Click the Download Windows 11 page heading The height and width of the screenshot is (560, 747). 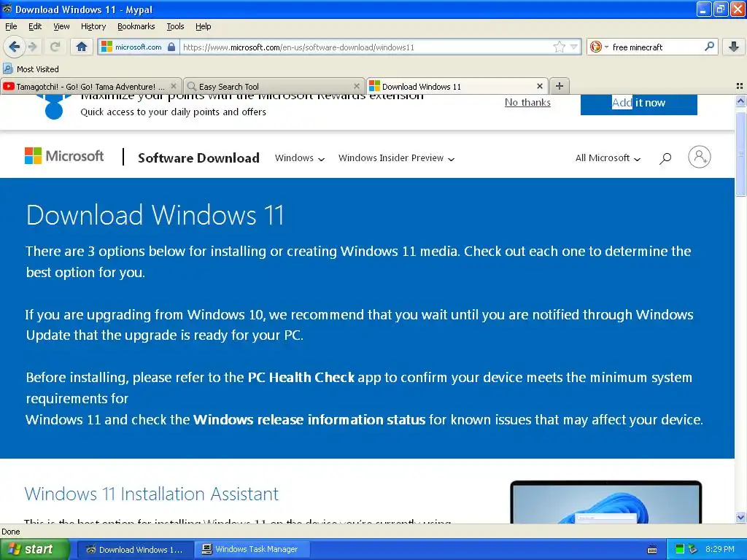155,215
